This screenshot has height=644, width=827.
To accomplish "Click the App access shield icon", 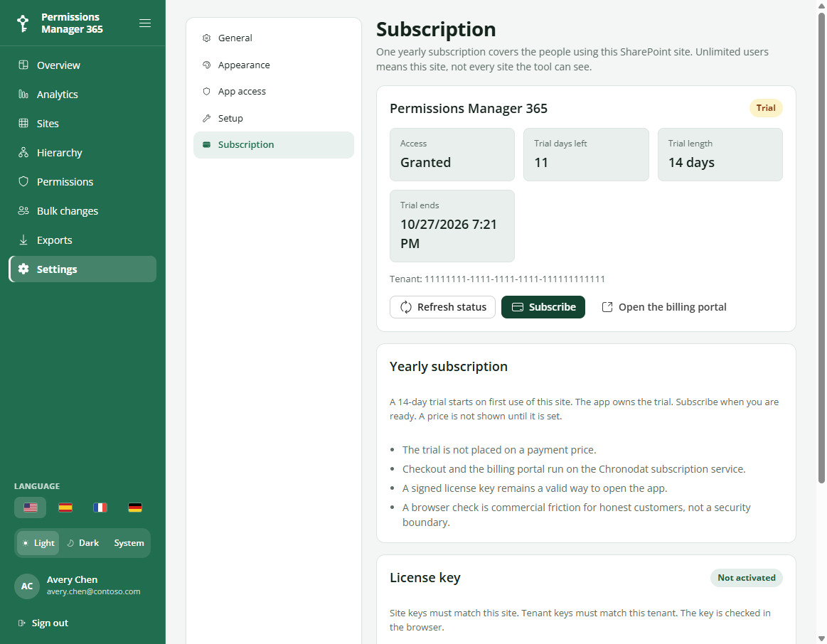I will [207, 91].
